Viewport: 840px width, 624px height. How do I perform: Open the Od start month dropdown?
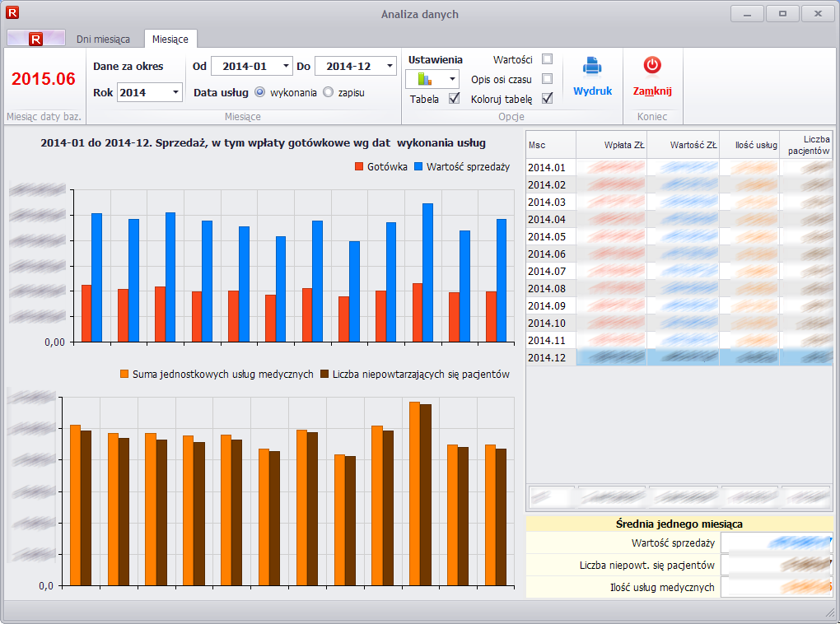pos(286,66)
